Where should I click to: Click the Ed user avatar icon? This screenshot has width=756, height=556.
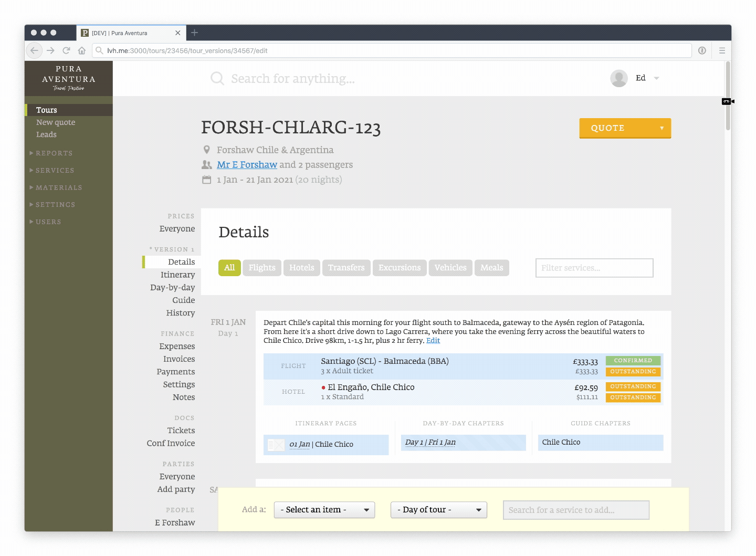(619, 78)
